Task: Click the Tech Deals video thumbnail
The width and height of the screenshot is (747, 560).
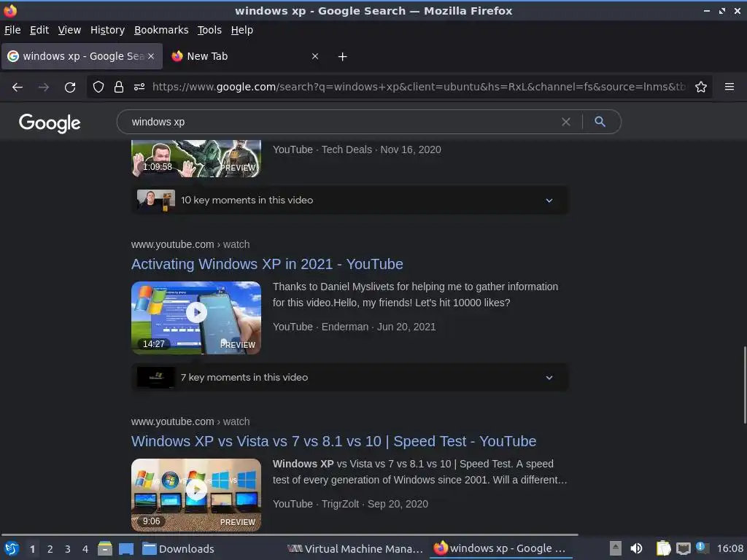Action: coord(196,158)
